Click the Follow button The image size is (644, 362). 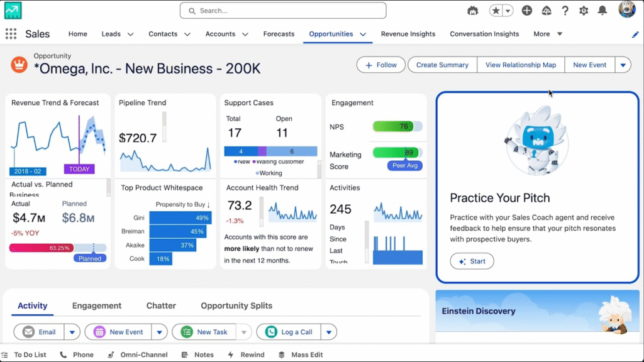coord(381,65)
